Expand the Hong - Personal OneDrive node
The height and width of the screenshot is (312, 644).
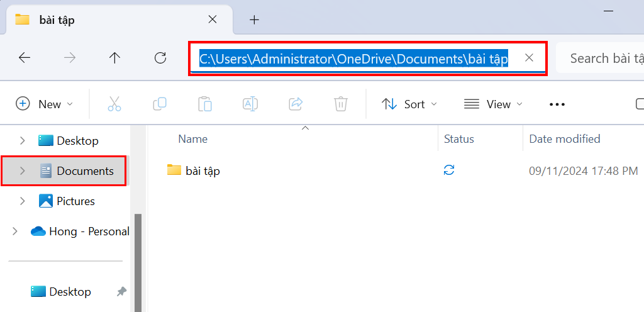pyautogui.click(x=15, y=231)
